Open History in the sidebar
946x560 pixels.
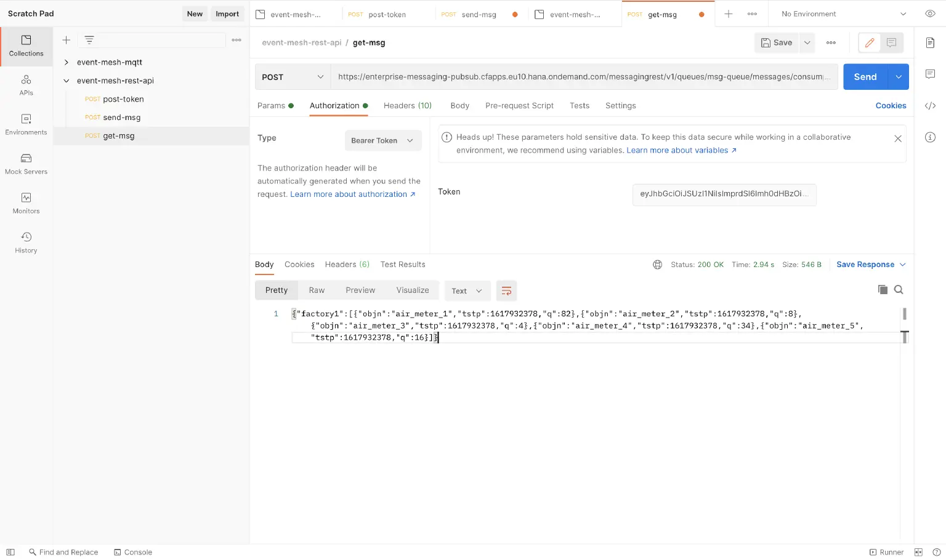coord(26,242)
